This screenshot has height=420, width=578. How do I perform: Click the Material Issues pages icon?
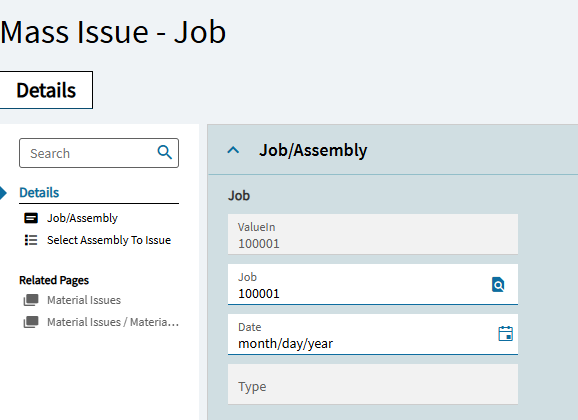(31, 300)
